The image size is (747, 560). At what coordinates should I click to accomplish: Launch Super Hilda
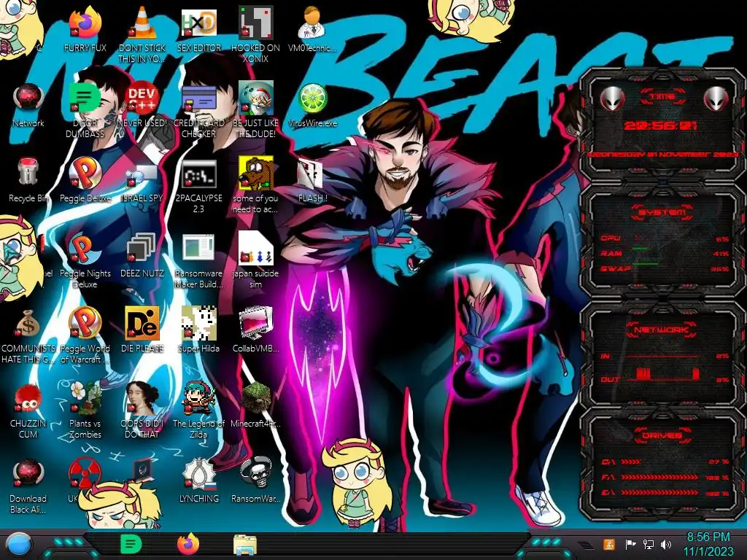199,324
